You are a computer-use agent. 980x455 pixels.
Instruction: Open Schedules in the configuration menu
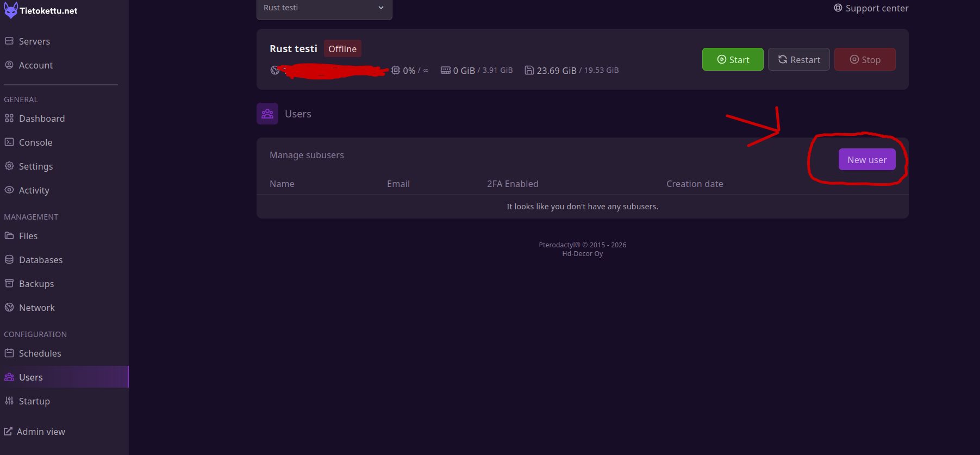click(40, 353)
